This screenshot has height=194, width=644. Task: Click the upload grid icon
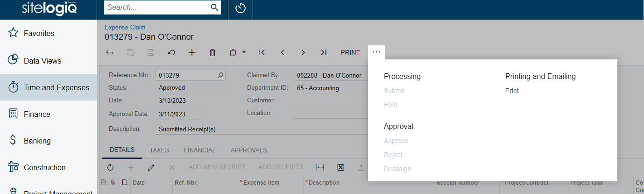point(361,167)
